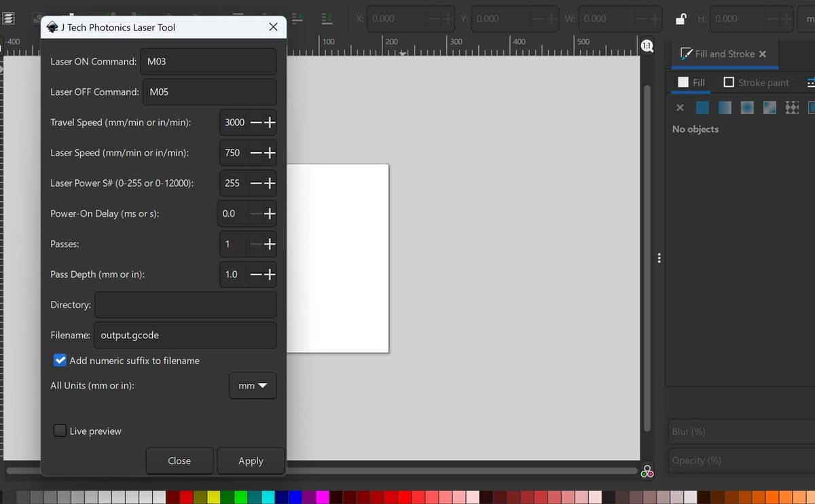The height and width of the screenshot is (504, 815).
Task: Click the Inkscape logo in the dialog title
Action: (x=52, y=27)
